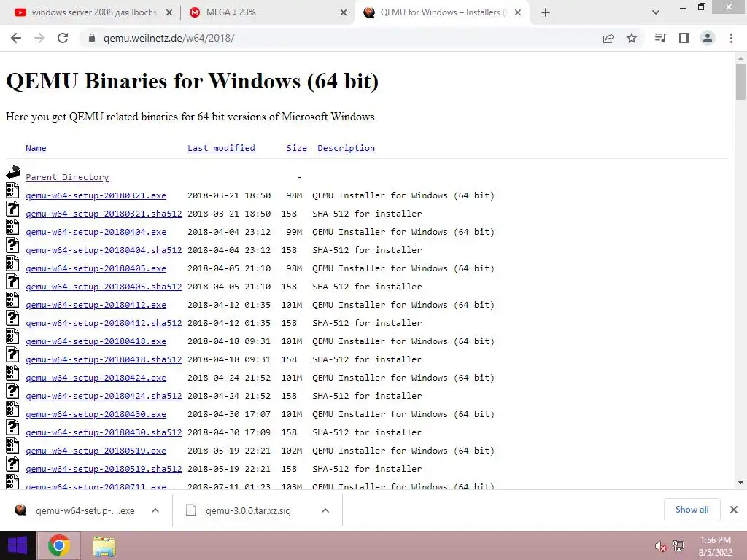The height and width of the screenshot is (560, 747).
Task: Click the network tray icon
Action: pos(678,545)
